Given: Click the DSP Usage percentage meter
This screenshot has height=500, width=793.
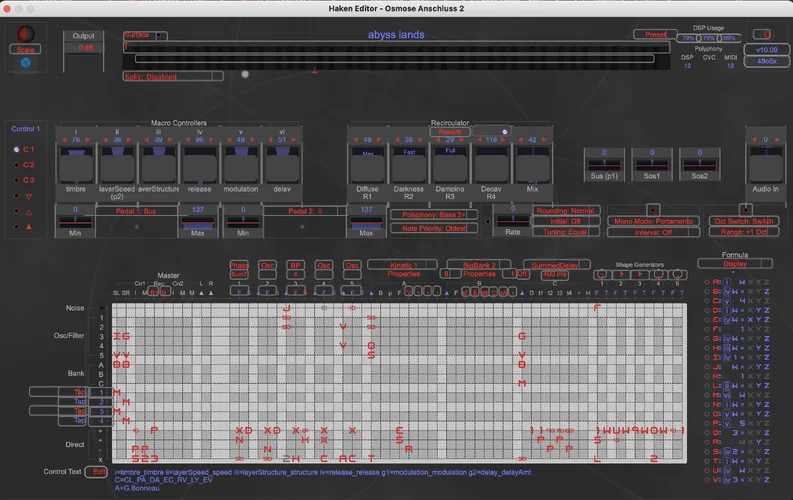Looking at the screenshot, I should click(x=709, y=38).
